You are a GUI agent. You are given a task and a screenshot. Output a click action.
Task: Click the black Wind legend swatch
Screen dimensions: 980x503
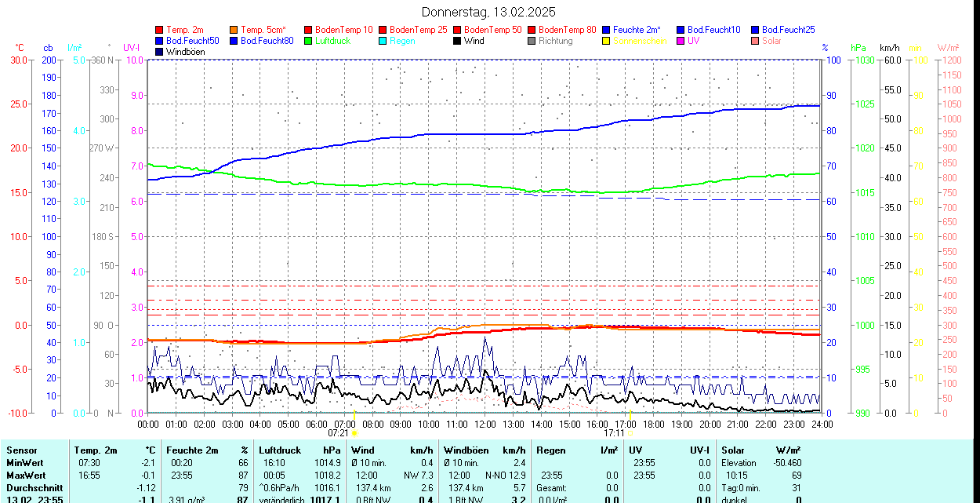(458, 41)
